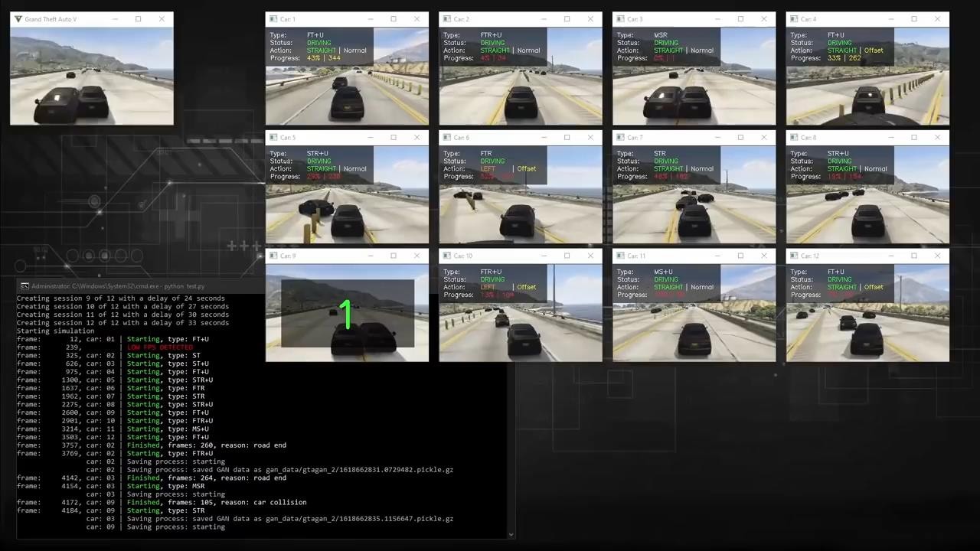The height and width of the screenshot is (551, 980).
Task: Maximize the Car: 2 window
Action: (x=567, y=19)
